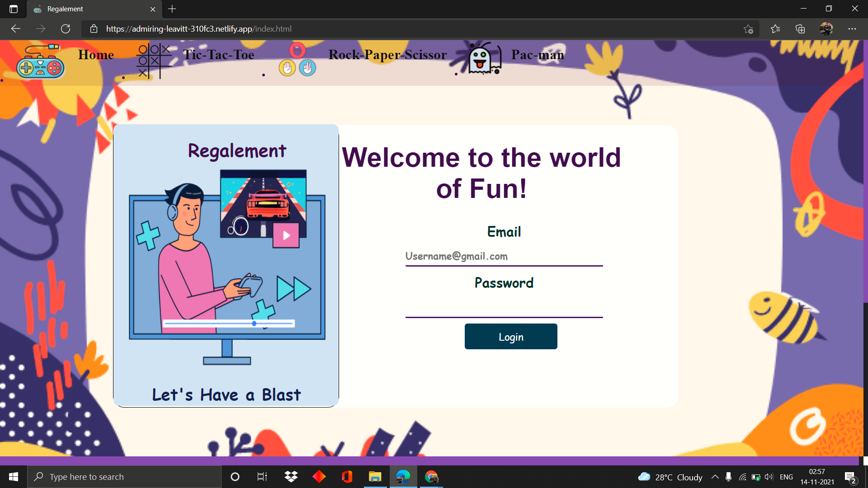This screenshot has height=488, width=868.
Task: Add this page to favorites
Action: coord(748,29)
